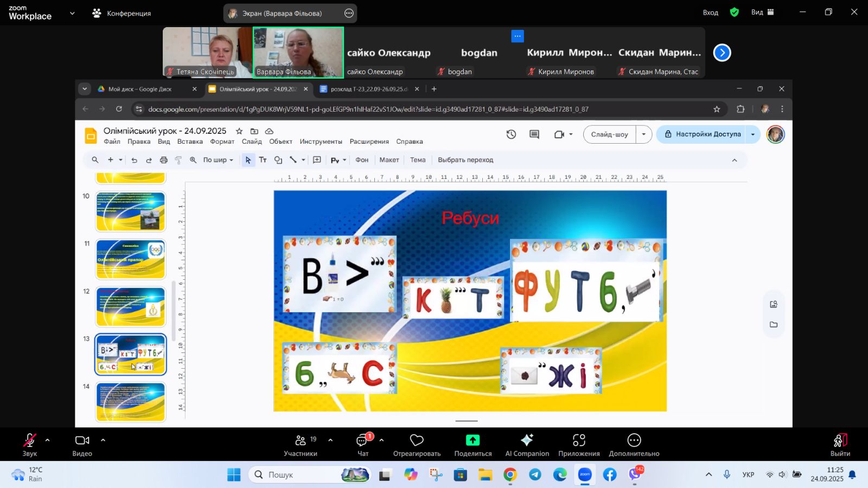Viewport: 868px width, 488px height.
Task: Toggle camera with Видео button
Action: click(x=82, y=444)
